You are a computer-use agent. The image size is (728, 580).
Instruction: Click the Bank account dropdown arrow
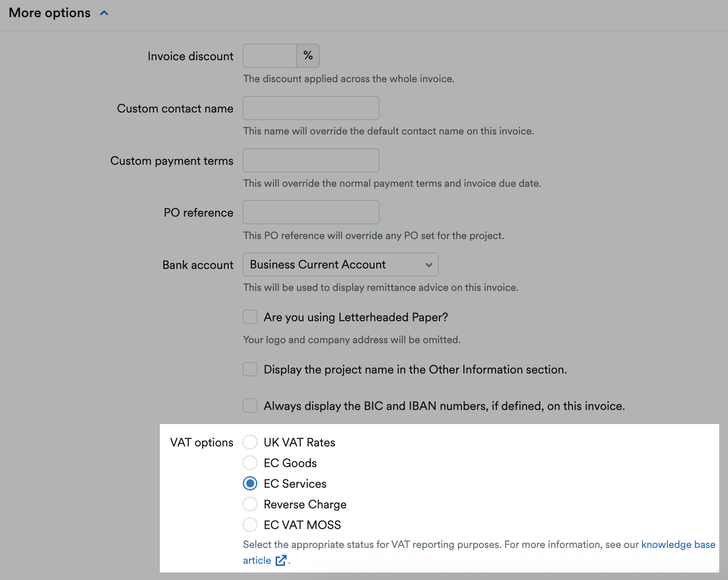tap(429, 265)
